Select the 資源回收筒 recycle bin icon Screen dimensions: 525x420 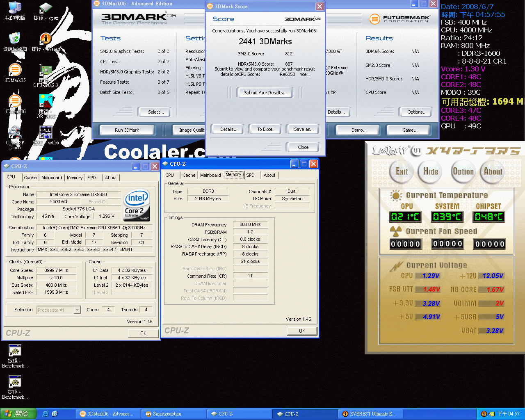click(15, 42)
